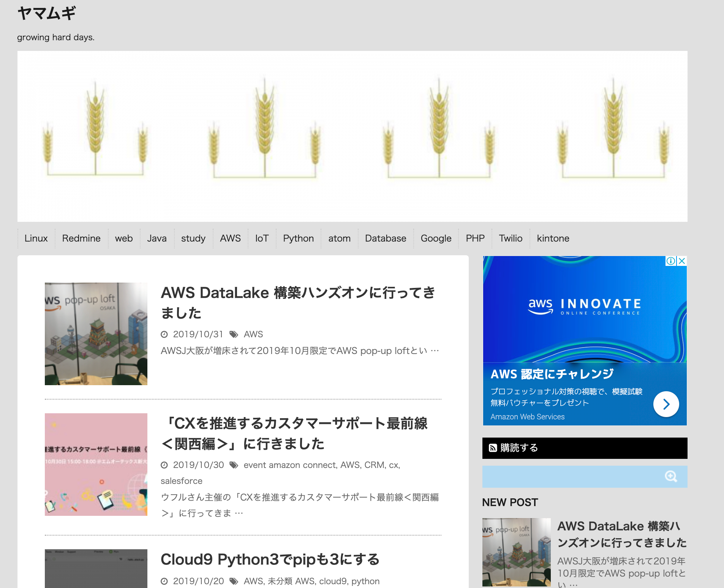The image size is (724, 588).
Task: Click the clock icon beside 2019/10/31
Action: click(x=164, y=334)
